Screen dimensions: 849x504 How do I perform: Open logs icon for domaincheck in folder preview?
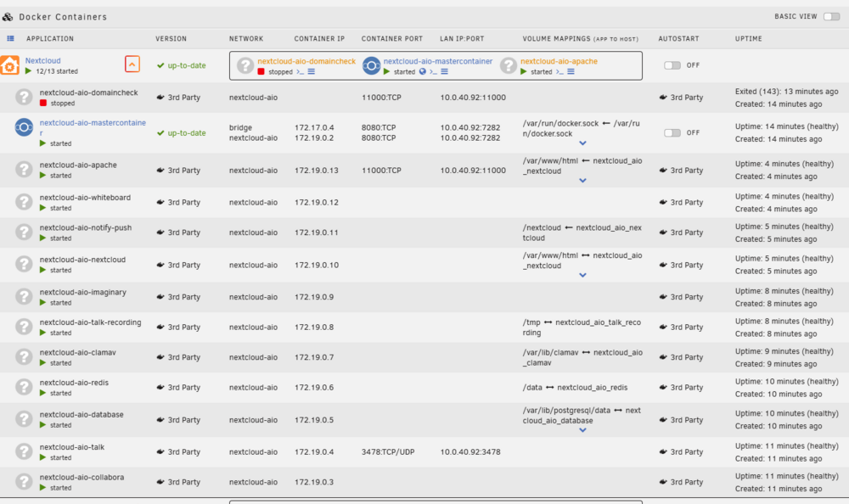(x=312, y=72)
